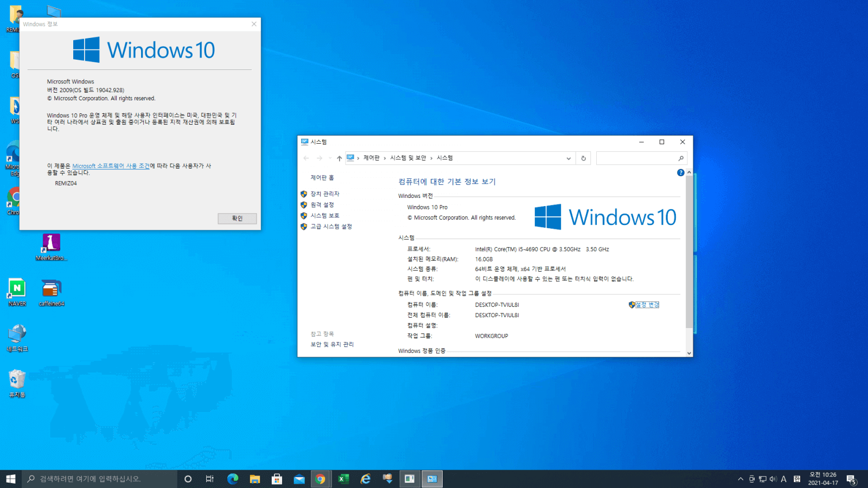Screen dimensions: 868x488
Task: Open Cortana circle on taskbar
Action: pos(188,479)
